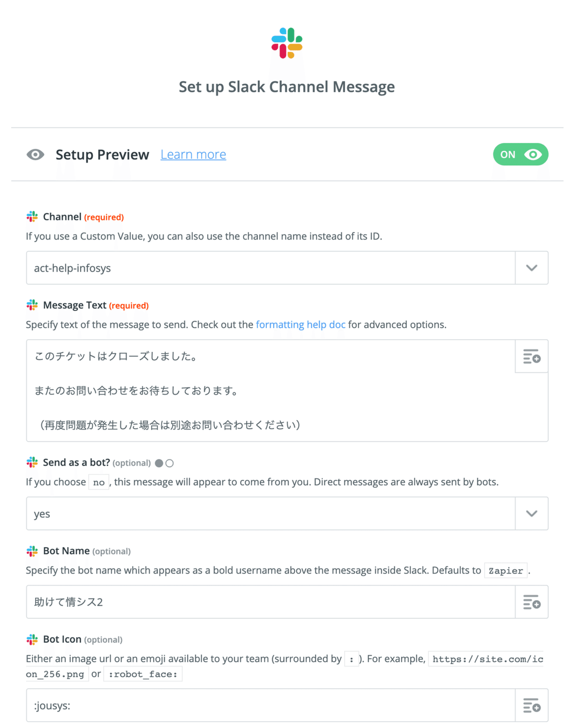This screenshot has height=728, width=577.
Task: Click Slack icon next to Message Text label
Action: point(32,305)
